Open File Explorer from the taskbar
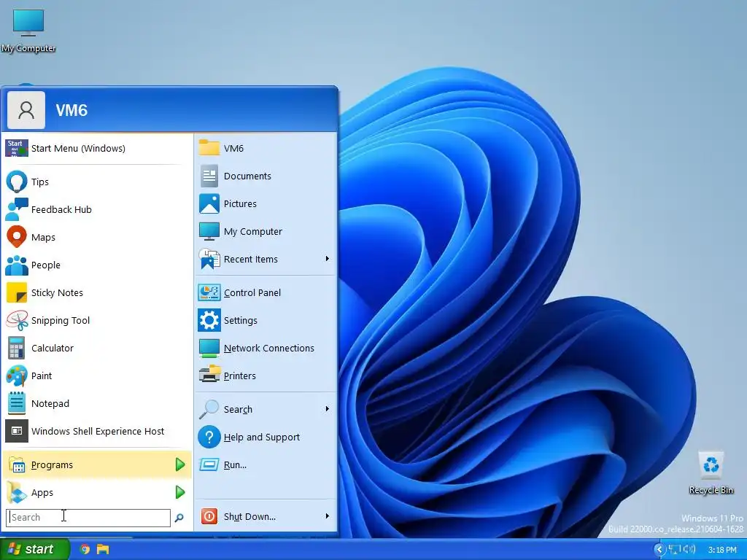This screenshot has width=747, height=560. coord(103,549)
